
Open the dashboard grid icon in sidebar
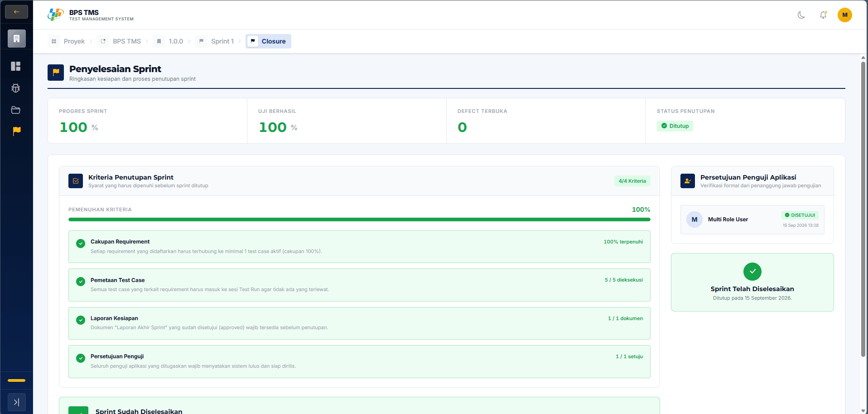pos(16,66)
